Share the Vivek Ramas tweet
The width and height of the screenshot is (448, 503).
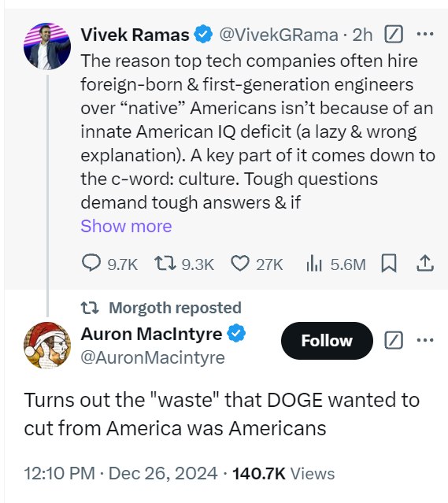(x=425, y=264)
